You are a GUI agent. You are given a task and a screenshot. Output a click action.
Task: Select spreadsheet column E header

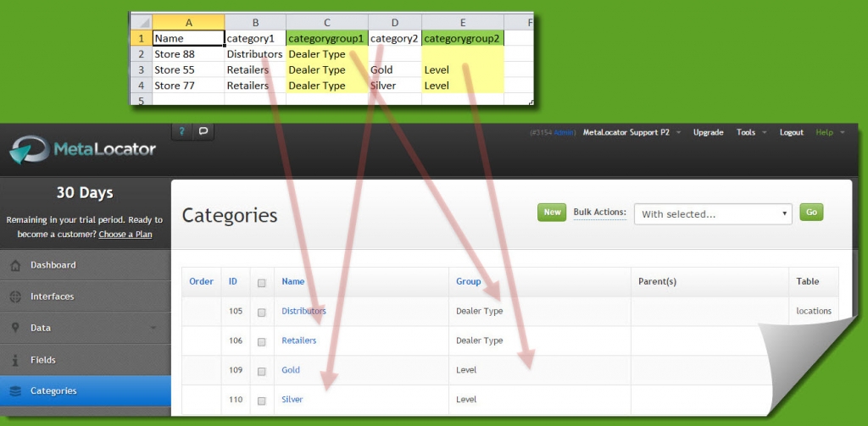[x=463, y=22]
